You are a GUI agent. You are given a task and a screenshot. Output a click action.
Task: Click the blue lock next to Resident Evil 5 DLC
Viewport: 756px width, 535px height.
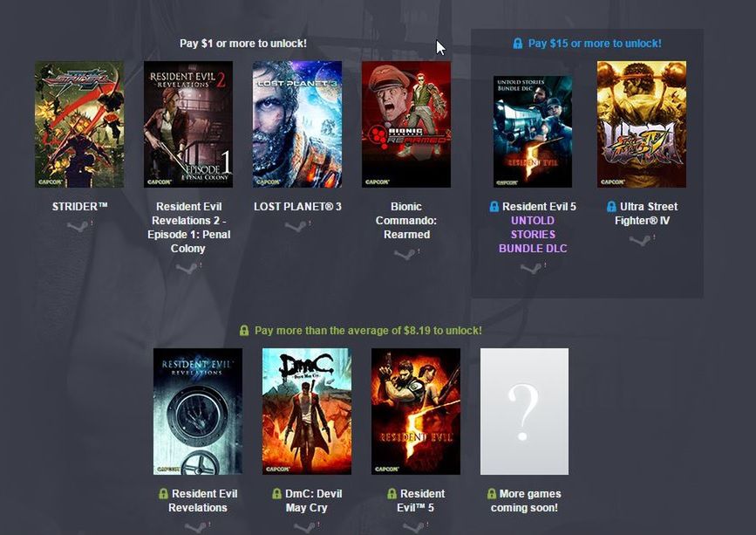tap(494, 207)
